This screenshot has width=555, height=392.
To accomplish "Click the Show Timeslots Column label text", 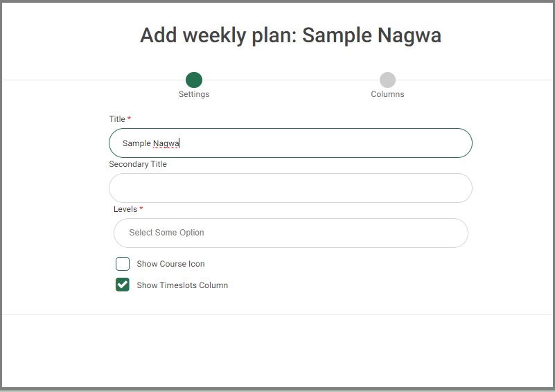I will pyautogui.click(x=182, y=285).
